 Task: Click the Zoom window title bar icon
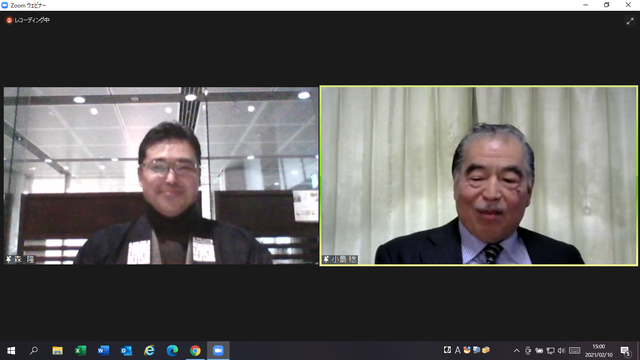4,5
